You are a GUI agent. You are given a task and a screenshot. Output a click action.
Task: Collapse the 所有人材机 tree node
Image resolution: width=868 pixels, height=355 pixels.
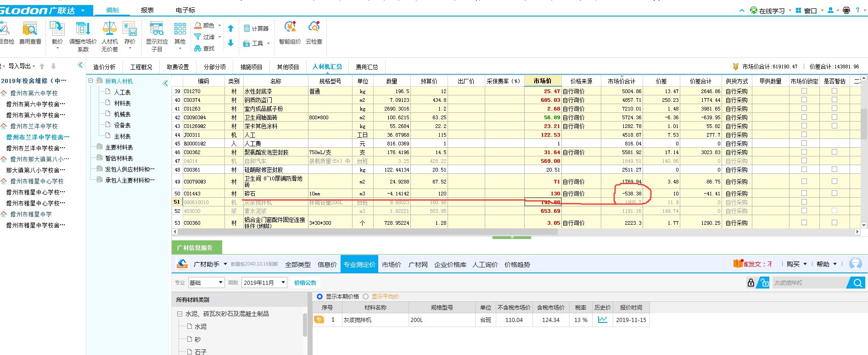tap(90, 81)
